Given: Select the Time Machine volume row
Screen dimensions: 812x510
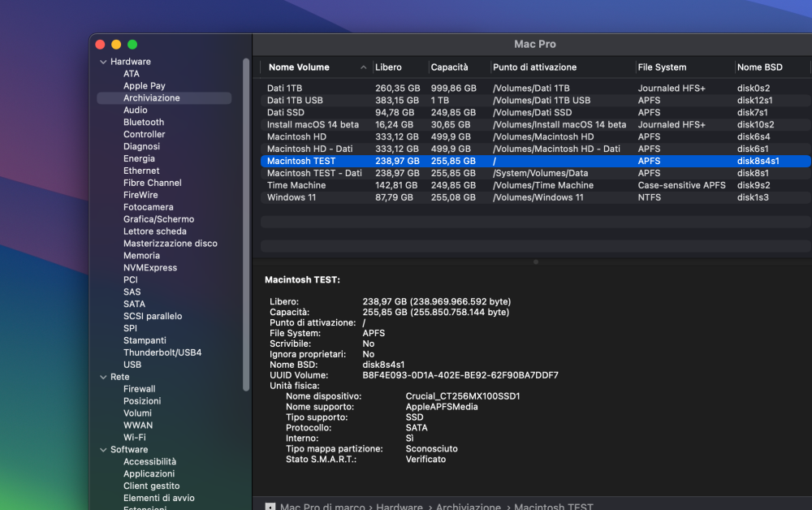Looking at the screenshot, I should [536, 185].
